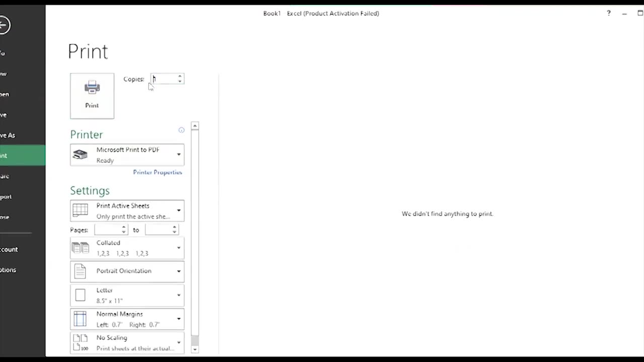Click the large Print button
The image size is (644, 362).
[x=92, y=96]
